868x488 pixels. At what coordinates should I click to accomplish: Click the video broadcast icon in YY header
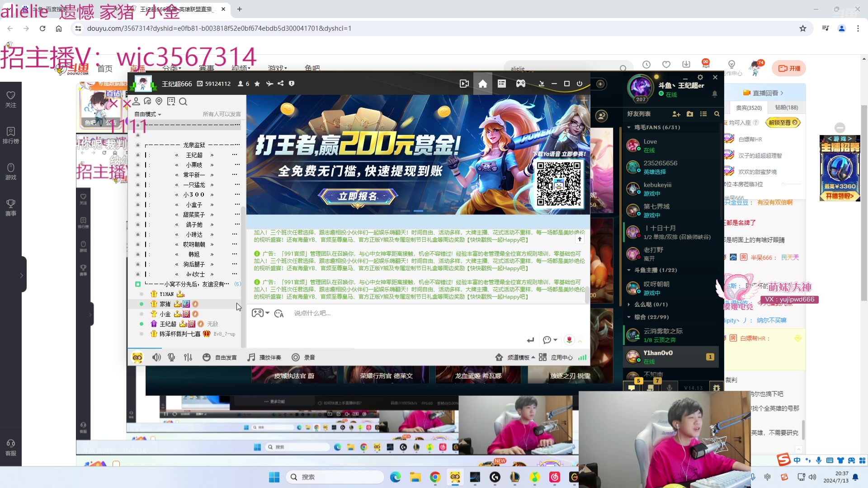tap(464, 84)
